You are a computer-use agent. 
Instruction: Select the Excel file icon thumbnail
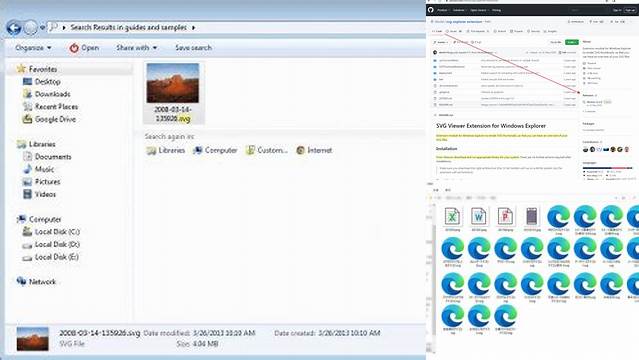(x=452, y=216)
